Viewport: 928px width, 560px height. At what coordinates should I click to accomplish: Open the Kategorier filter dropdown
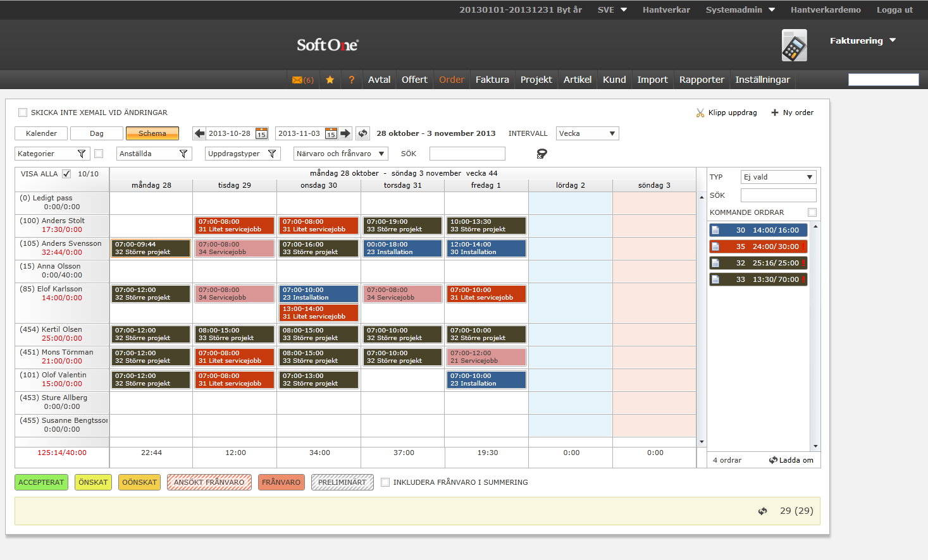tap(51, 154)
